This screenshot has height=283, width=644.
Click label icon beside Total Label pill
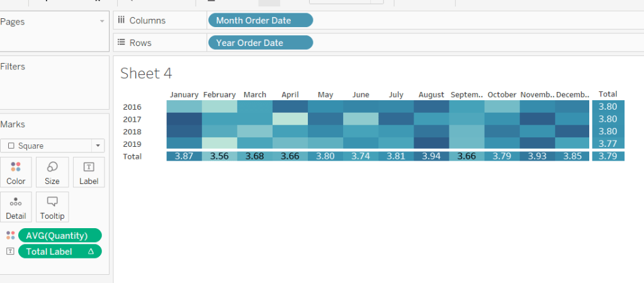pos(10,251)
